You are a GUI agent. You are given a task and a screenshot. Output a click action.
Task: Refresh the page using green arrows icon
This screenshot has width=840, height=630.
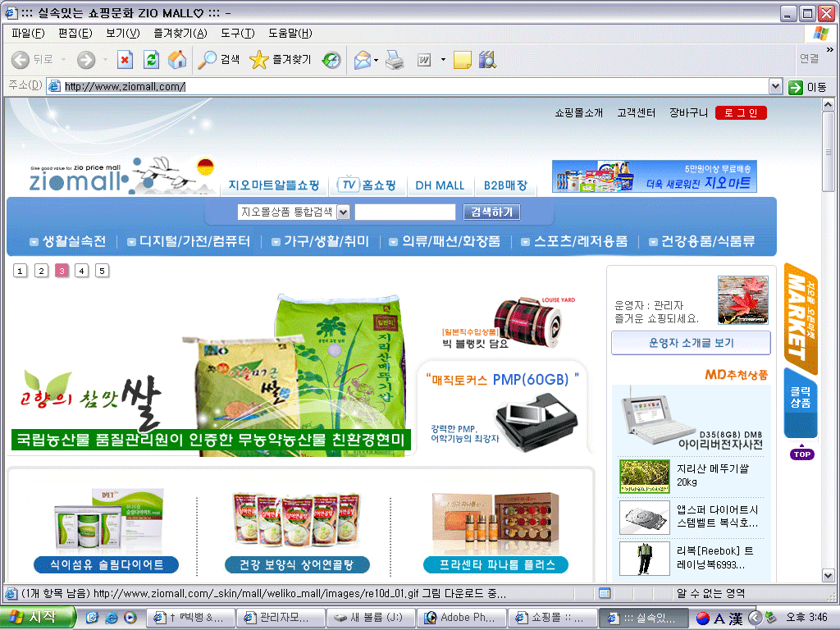click(152, 59)
